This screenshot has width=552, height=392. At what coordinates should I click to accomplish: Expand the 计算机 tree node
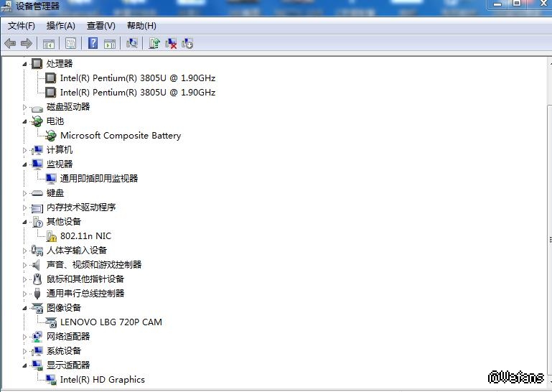24,150
